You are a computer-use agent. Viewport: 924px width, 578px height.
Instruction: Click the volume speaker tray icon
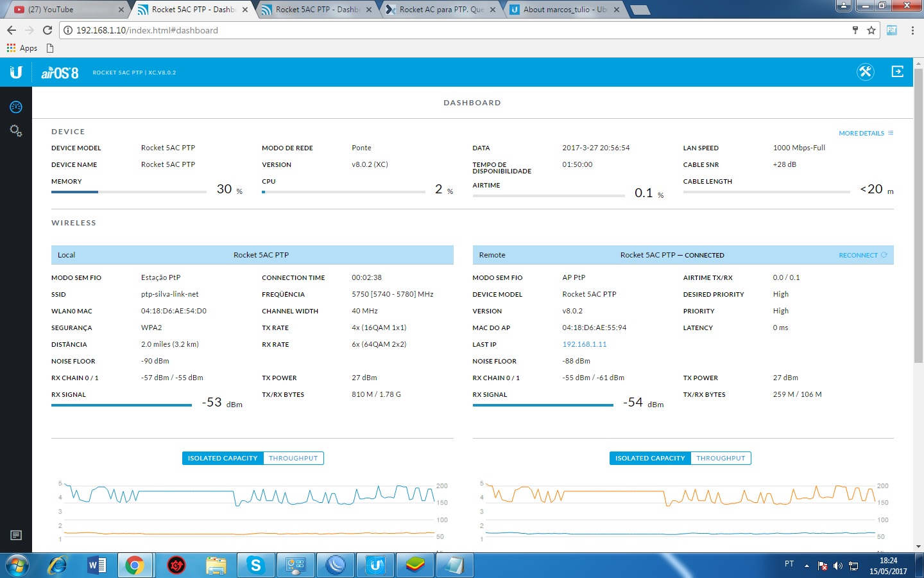click(838, 566)
